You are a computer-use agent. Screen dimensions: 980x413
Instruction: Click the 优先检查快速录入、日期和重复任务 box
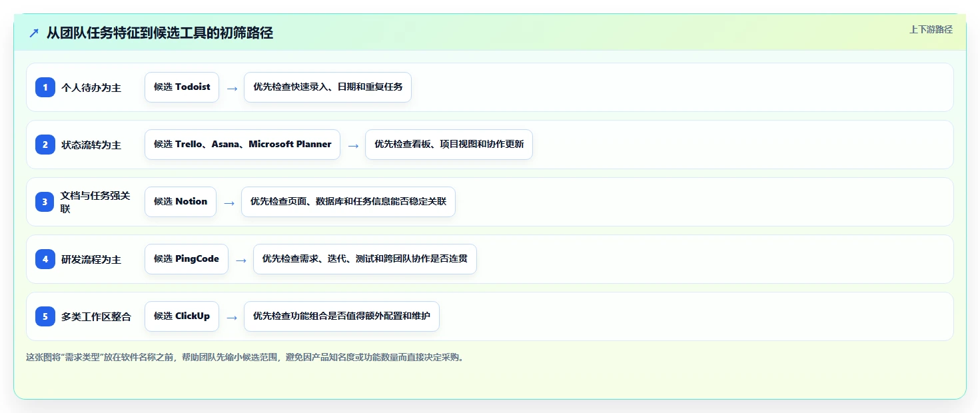point(328,87)
